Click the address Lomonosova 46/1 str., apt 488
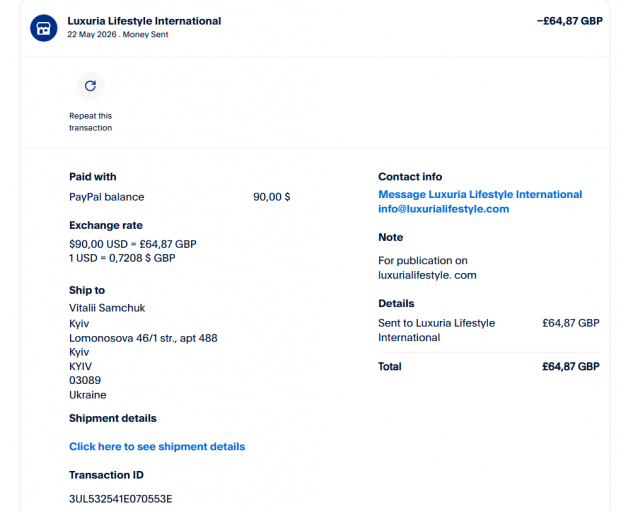Viewport: 621px width, 512px height. (x=143, y=338)
